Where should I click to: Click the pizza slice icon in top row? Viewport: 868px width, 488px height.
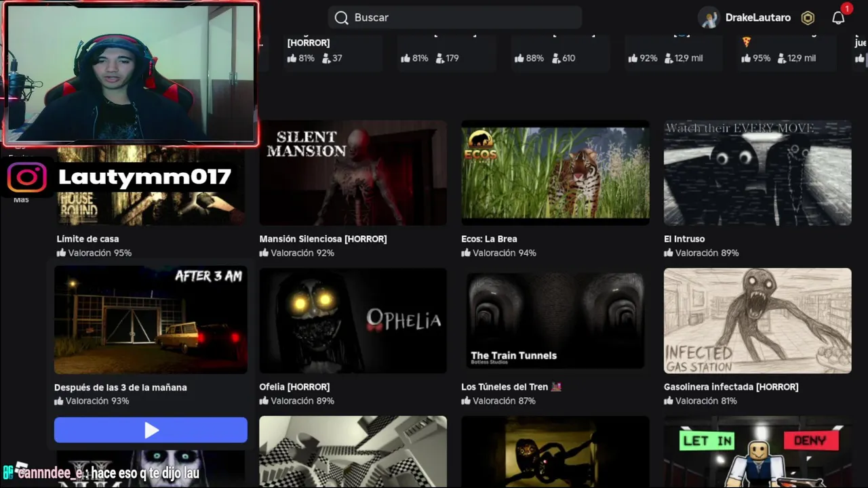tap(747, 41)
